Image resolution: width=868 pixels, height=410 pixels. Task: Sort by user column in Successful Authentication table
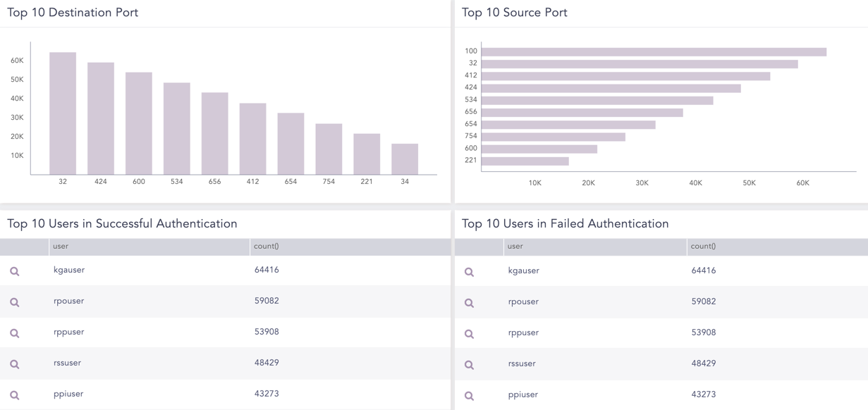point(61,247)
